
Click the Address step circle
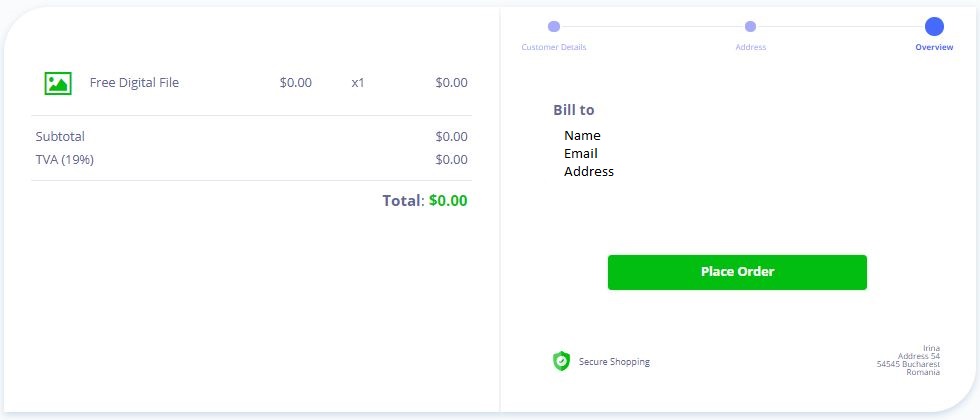click(751, 26)
